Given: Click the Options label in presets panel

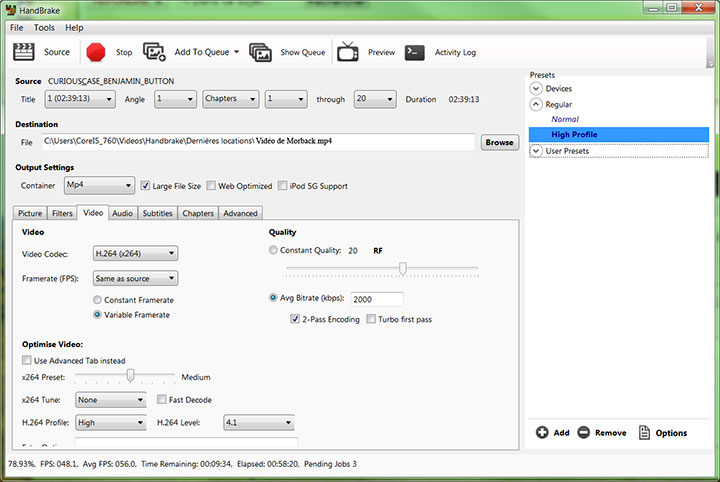Looking at the screenshot, I should point(671,432).
